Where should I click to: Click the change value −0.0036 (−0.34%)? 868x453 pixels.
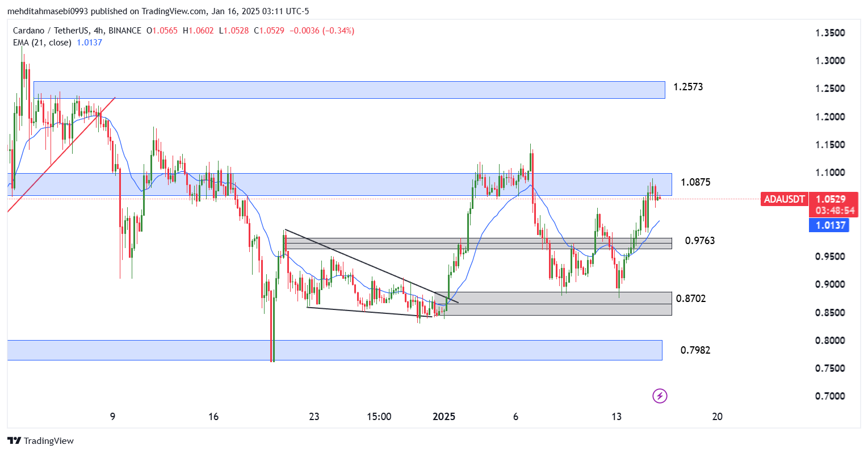pos(322,31)
